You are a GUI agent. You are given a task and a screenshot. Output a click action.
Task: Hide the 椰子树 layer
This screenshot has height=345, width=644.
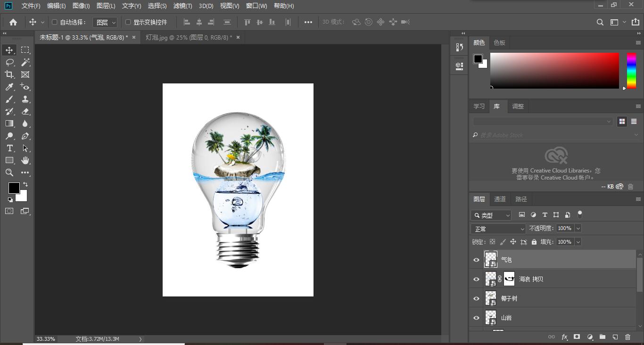[x=476, y=298]
